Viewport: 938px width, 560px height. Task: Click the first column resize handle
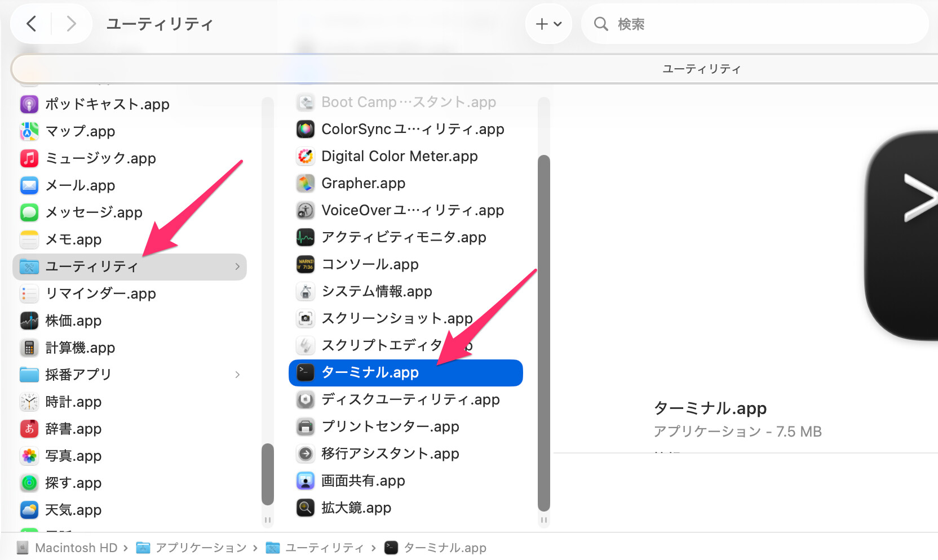(268, 520)
